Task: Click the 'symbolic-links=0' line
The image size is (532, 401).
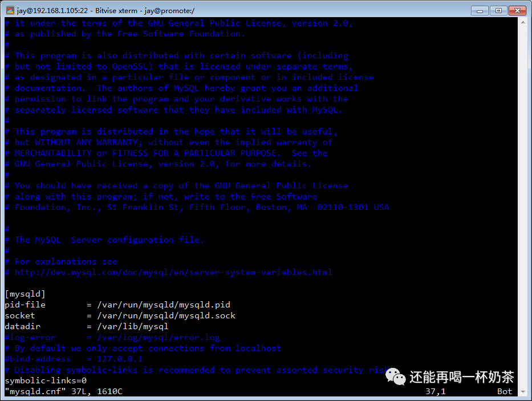Action: 46,381
